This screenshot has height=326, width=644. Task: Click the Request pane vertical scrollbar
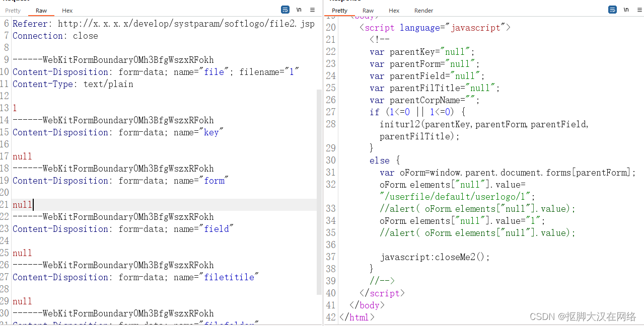coord(319,192)
